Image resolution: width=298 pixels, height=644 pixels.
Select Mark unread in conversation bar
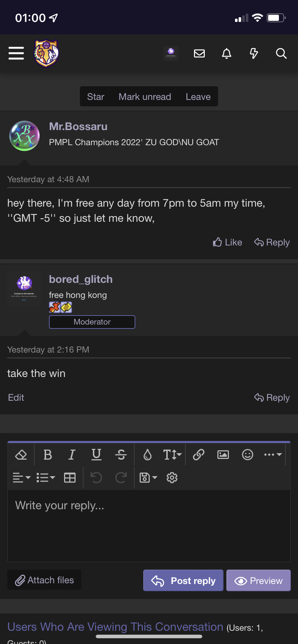[145, 97]
